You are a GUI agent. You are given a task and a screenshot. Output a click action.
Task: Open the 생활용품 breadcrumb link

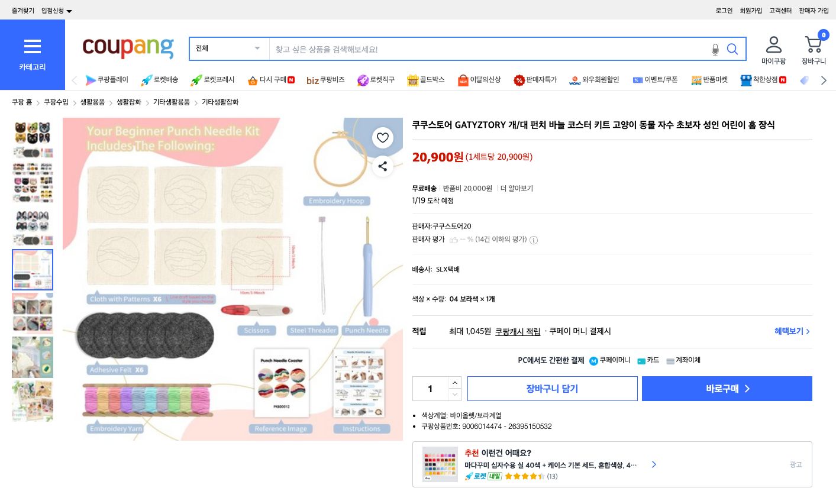pyautogui.click(x=92, y=102)
